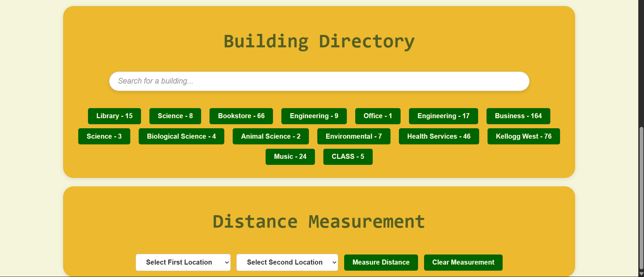Click the scrollbar down arrow

641,274
